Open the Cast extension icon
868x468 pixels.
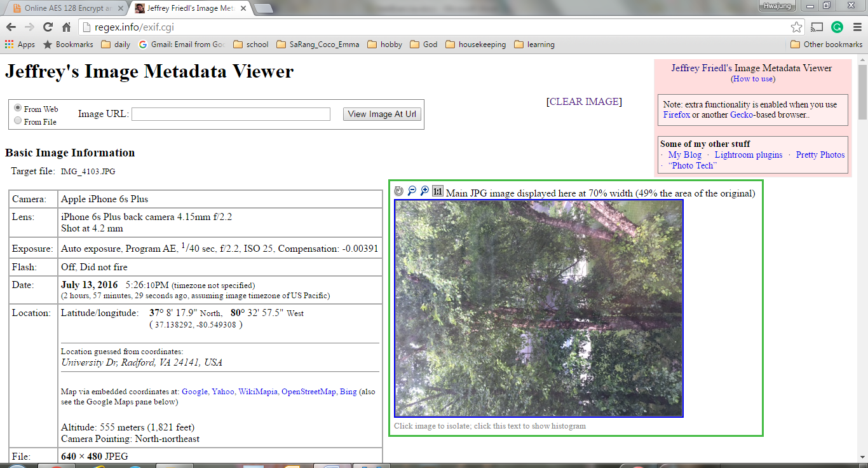coord(818,27)
